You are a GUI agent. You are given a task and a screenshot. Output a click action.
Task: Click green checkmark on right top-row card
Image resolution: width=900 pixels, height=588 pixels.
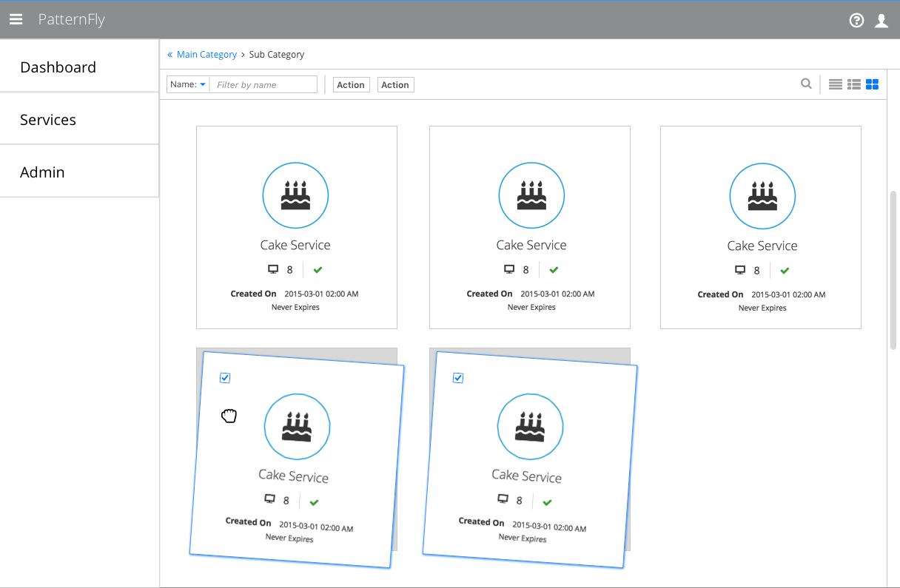point(785,270)
